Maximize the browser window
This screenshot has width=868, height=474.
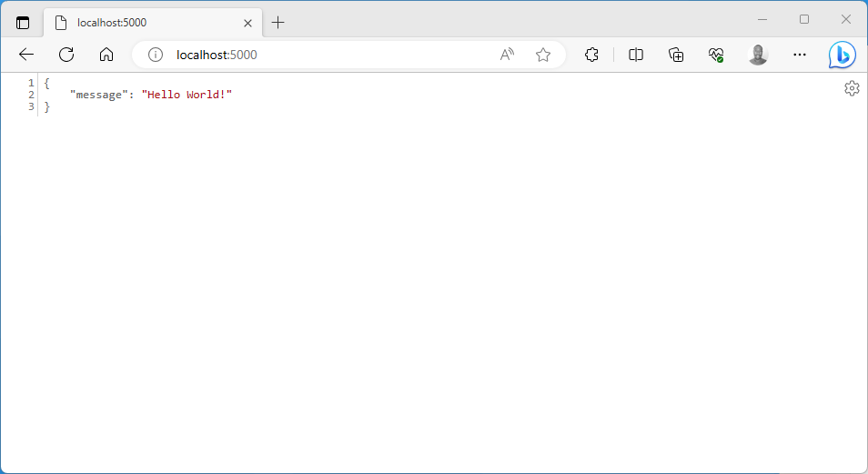click(804, 19)
